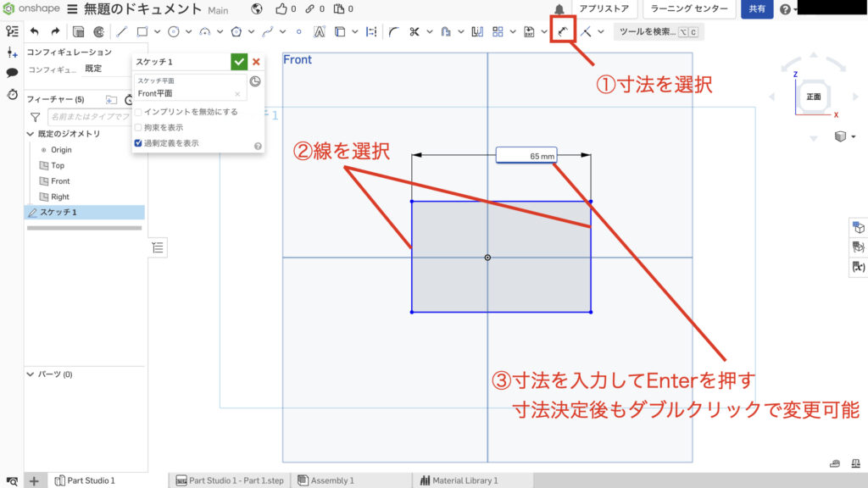This screenshot has width=868, height=488.
Task: Open the ラーニング センター button
Action: pos(688,8)
